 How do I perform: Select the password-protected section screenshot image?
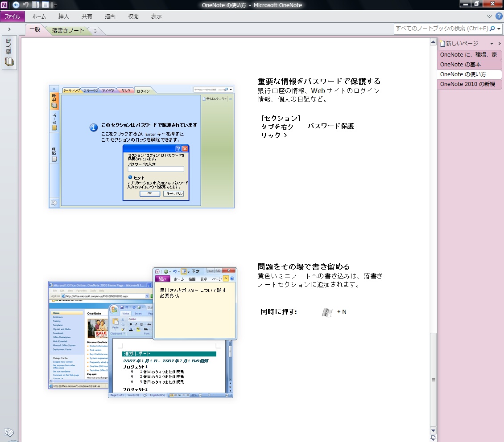(x=142, y=147)
